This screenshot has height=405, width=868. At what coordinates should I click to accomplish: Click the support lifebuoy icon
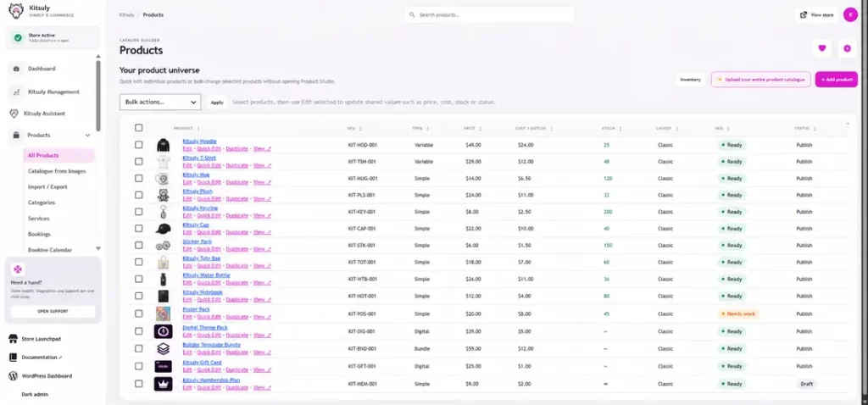(18, 269)
